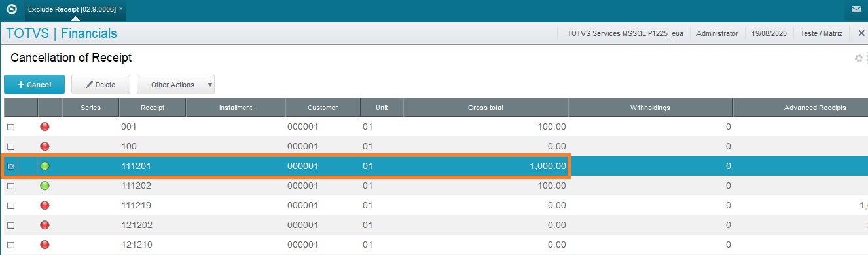Click the Delete button
The height and width of the screenshot is (255, 868).
[101, 85]
